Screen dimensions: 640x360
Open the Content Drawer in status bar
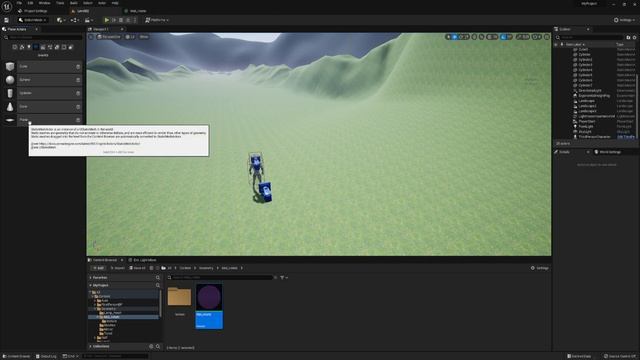[16, 356]
